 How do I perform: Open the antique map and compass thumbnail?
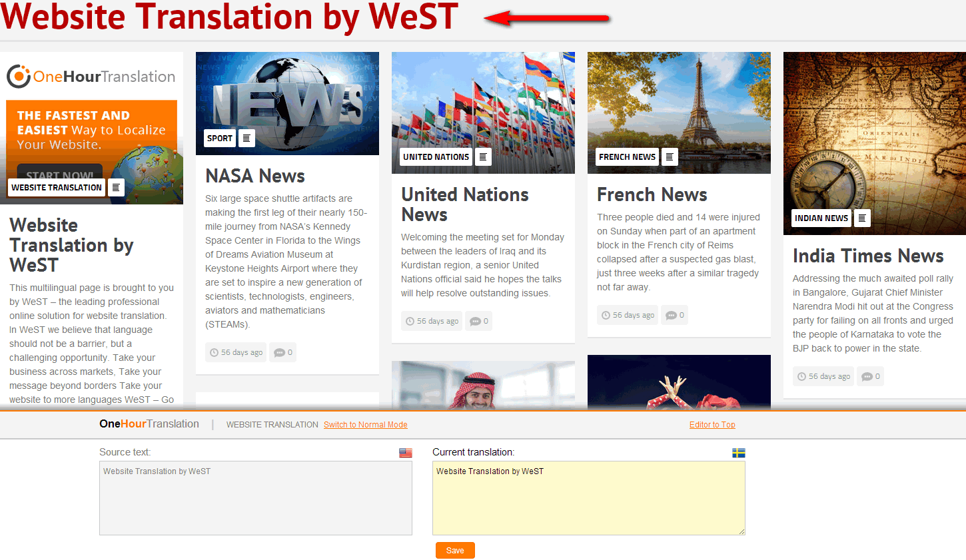point(875,143)
